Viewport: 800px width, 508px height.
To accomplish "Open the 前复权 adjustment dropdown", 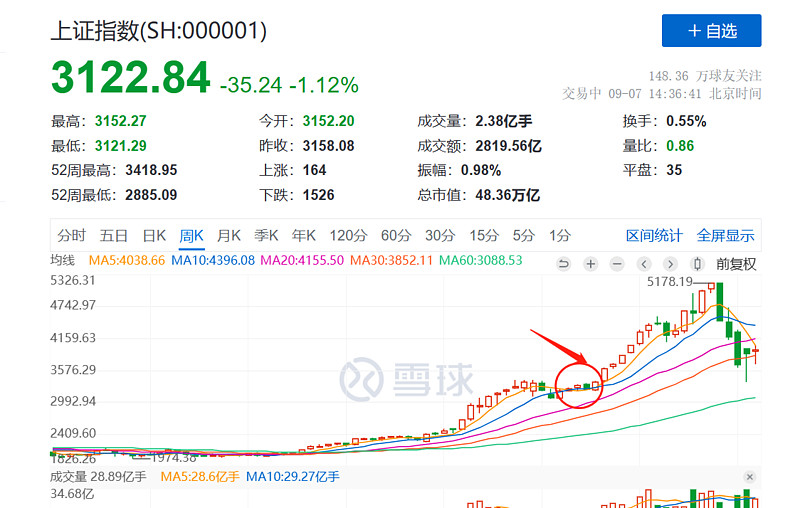I will coord(736,264).
